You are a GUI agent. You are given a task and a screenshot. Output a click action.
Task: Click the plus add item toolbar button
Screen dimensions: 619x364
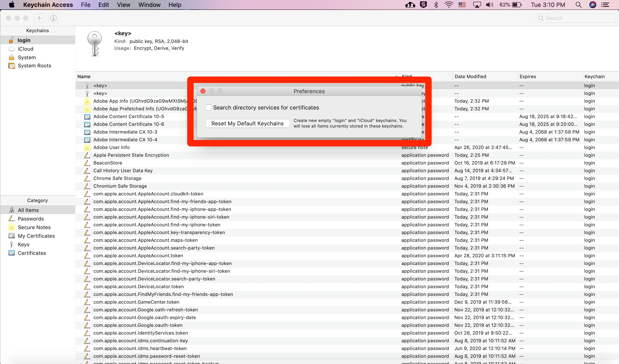click(x=39, y=18)
